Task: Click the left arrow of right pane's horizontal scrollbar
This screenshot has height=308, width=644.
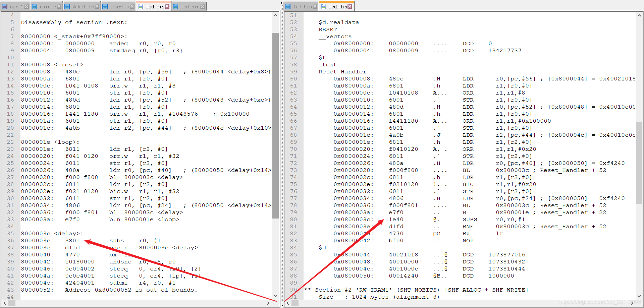Action: click(x=288, y=303)
